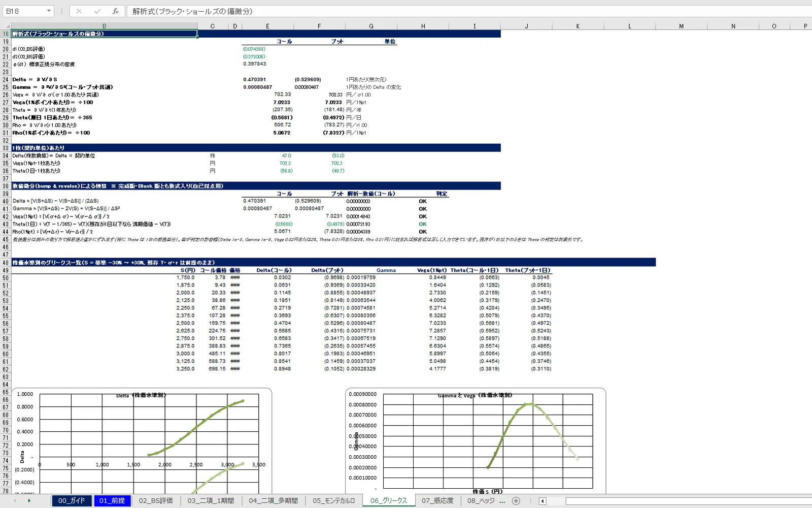This screenshot has height=508, width=812.
Task: Go to the 05_モンテカルロ sheet tab
Action: click(333, 501)
